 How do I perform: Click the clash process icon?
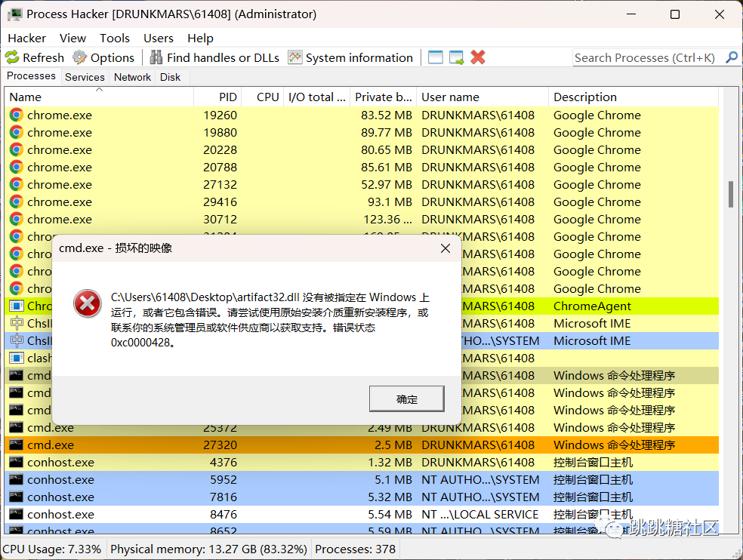[x=17, y=358]
